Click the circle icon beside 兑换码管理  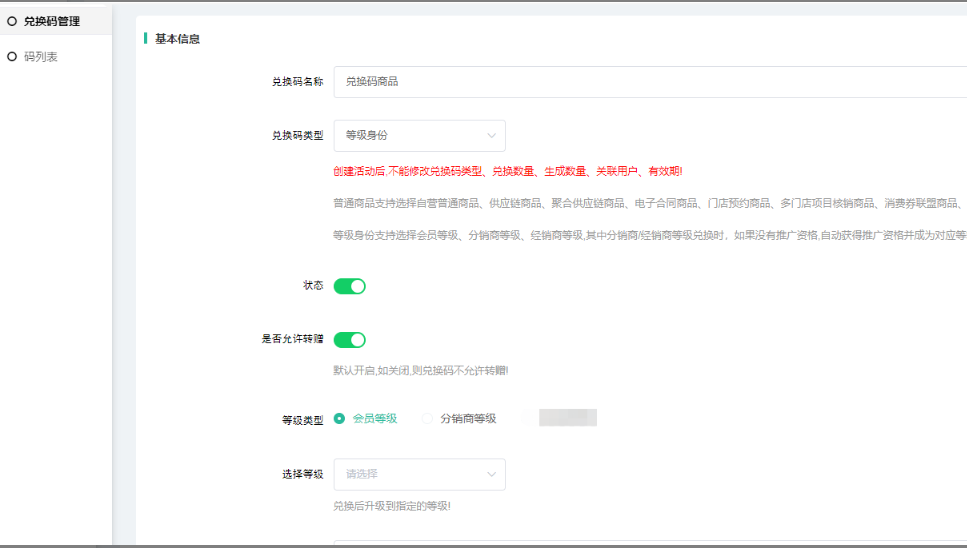click(12, 21)
